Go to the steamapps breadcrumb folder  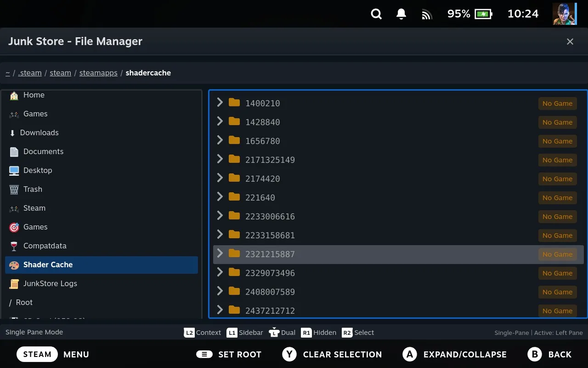tap(98, 73)
